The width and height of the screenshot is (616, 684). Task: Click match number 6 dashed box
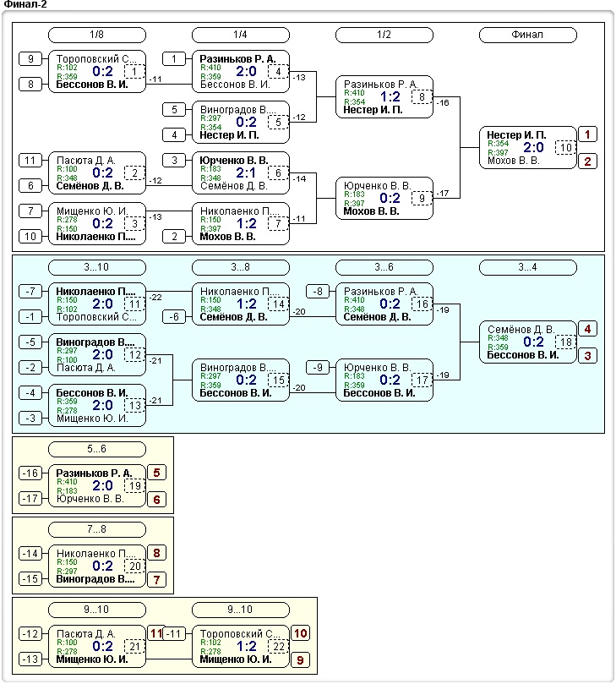point(278,173)
